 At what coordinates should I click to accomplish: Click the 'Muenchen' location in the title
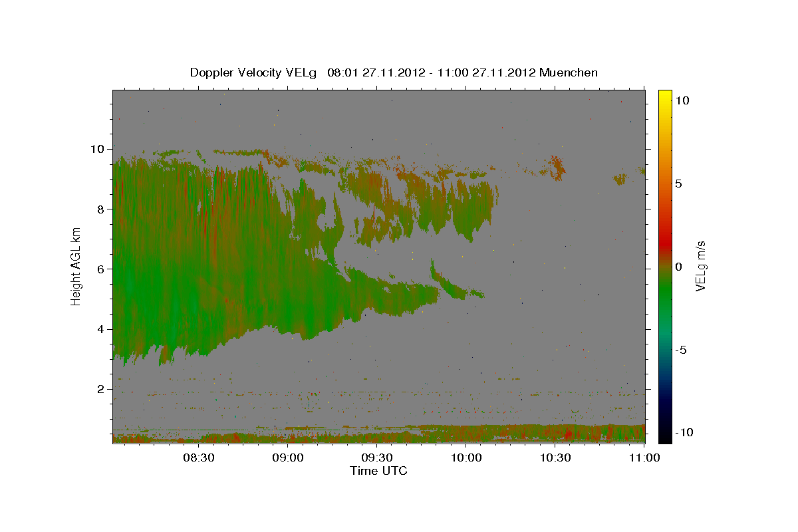pyautogui.click(x=569, y=72)
